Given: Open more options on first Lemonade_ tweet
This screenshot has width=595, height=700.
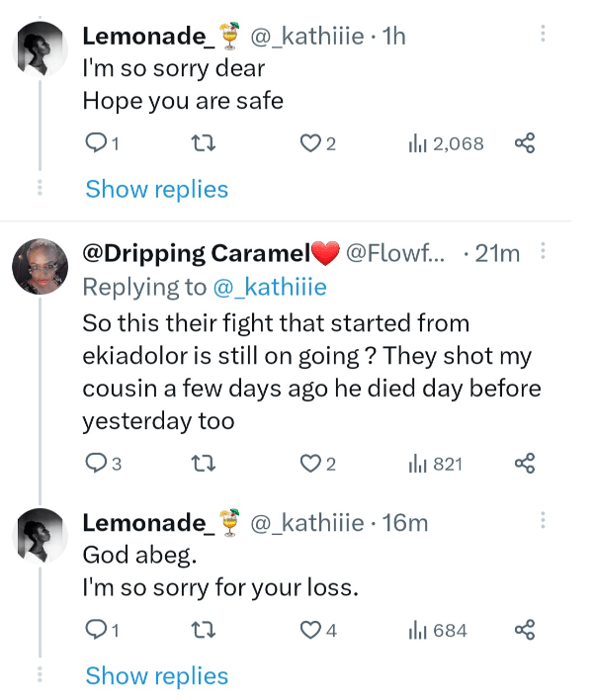Looking at the screenshot, I should click(543, 35).
